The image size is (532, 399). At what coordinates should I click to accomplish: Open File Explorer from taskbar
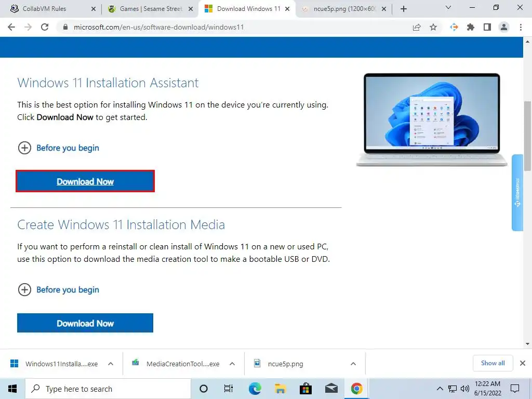click(x=280, y=389)
